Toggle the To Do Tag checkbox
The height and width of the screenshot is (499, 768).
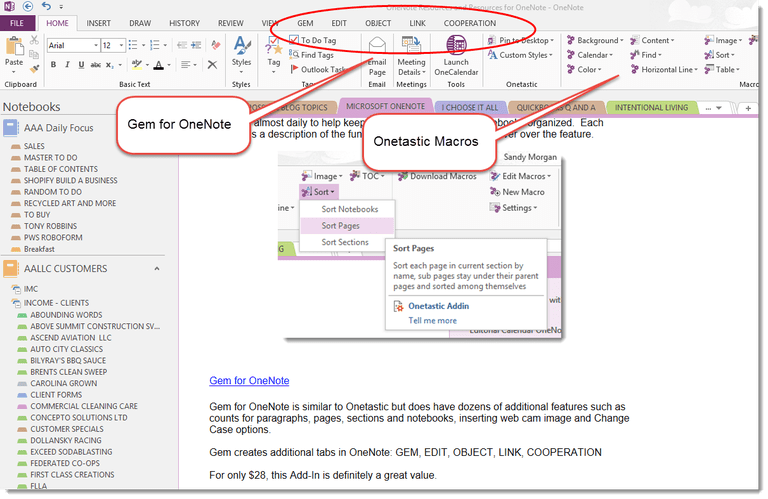[293, 40]
